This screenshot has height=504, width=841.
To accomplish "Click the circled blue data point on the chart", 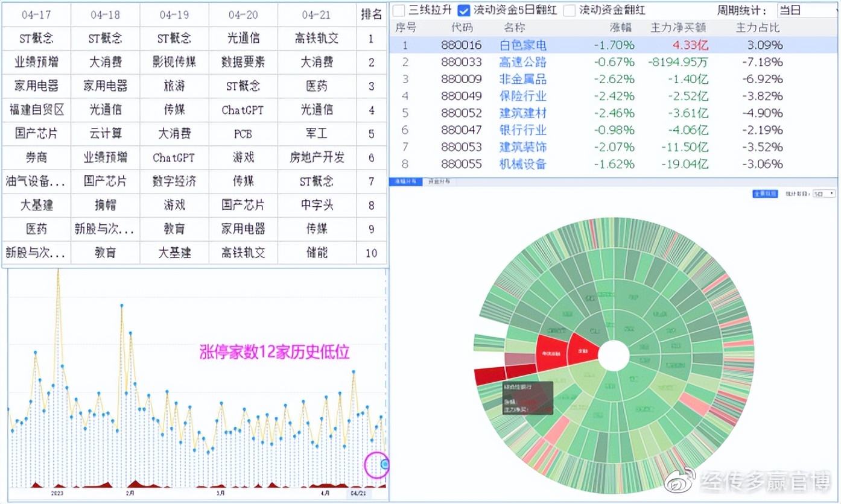I will coord(384,463).
